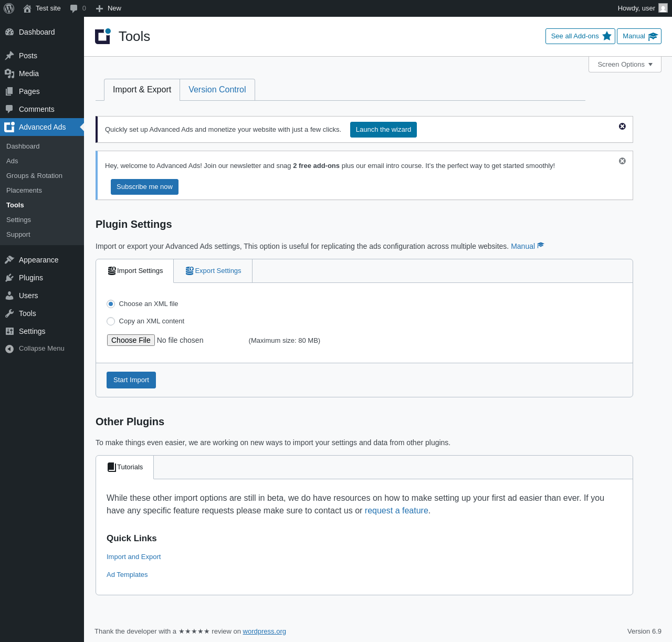Open the See all Add-ons button
672x642 pixels.
pos(580,36)
